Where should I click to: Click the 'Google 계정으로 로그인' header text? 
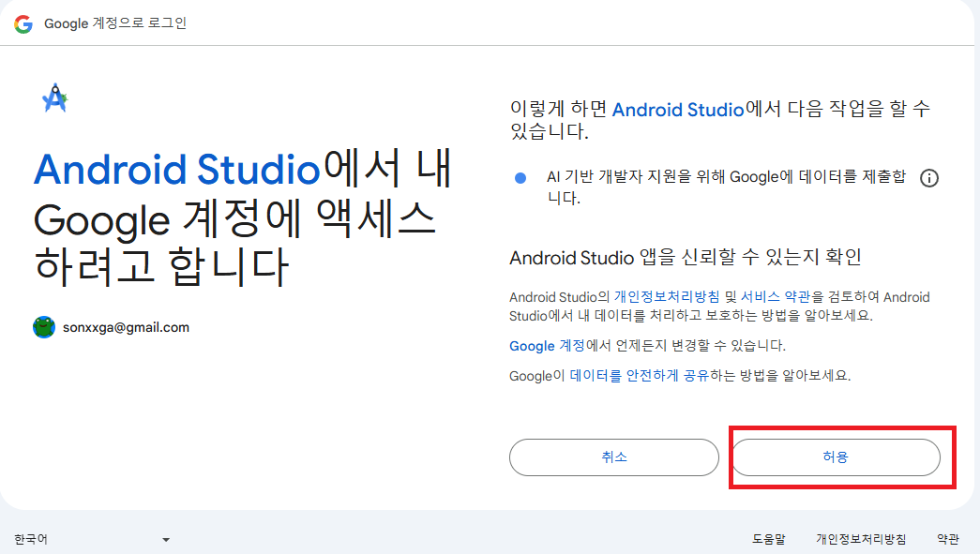115,23
